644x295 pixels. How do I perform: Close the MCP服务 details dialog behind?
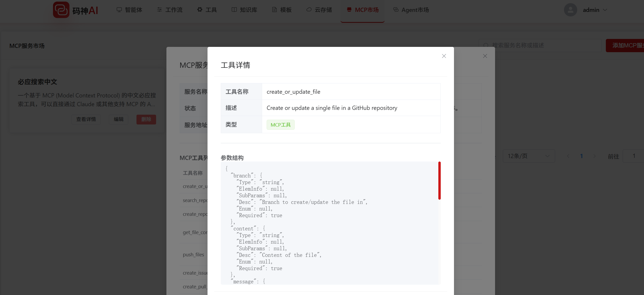(x=485, y=56)
